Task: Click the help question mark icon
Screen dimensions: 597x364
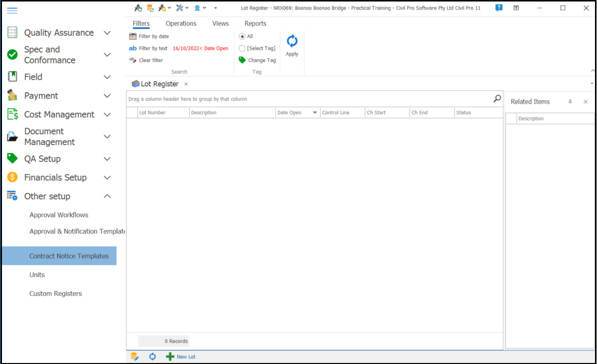Action: (x=499, y=8)
